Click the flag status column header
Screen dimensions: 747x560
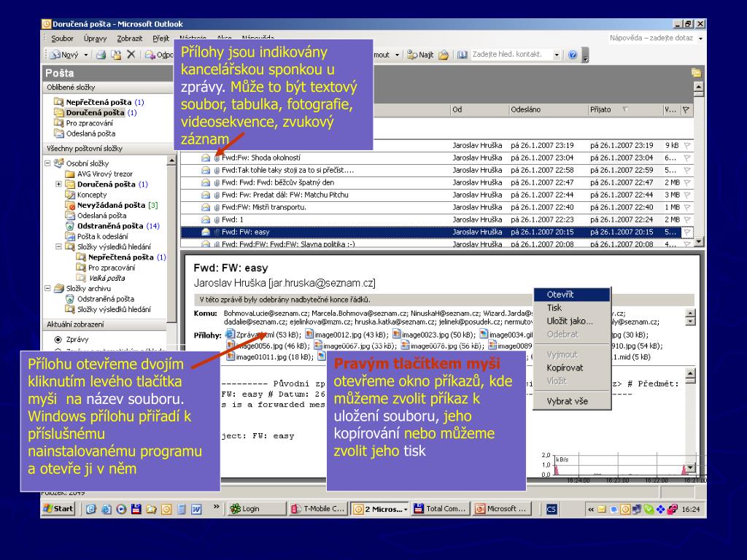tap(686, 109)
